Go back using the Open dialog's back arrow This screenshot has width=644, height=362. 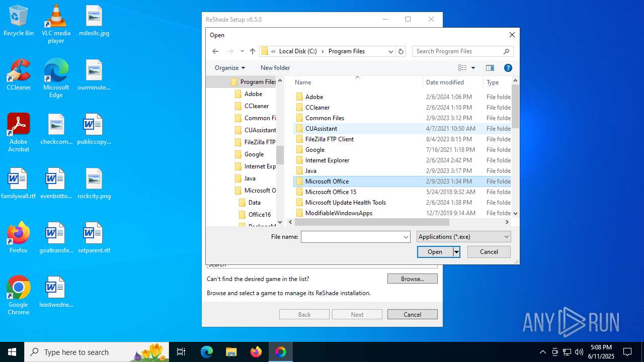(x=215, y=51)
